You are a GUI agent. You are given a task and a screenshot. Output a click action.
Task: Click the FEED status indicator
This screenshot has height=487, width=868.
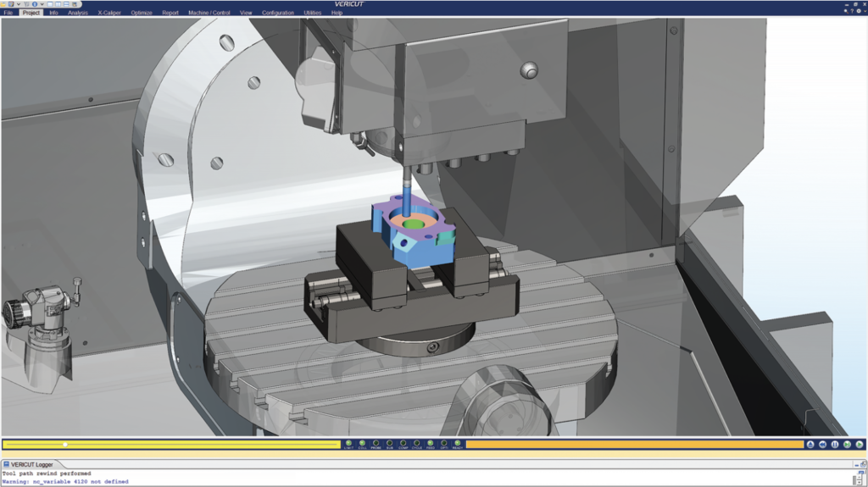coord(430,444)
